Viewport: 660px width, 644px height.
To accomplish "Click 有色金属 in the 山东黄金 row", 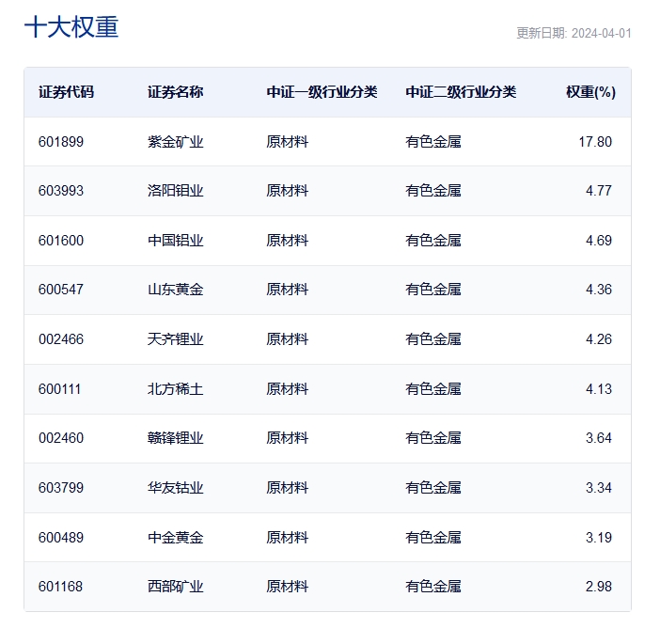I will [x=433, y=290].
